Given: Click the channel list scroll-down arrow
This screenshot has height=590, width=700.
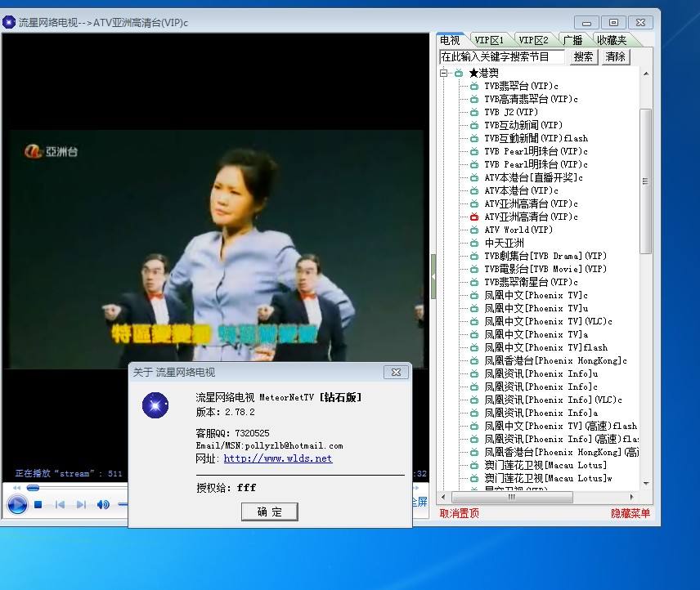Looking at the screenshot, I should 646,484.
